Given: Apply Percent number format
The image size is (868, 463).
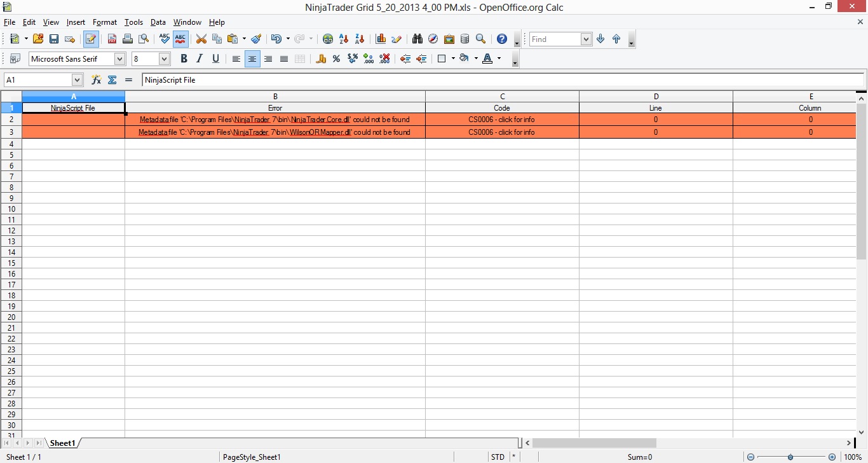Looking at the screenshot, I should (337, 59).
